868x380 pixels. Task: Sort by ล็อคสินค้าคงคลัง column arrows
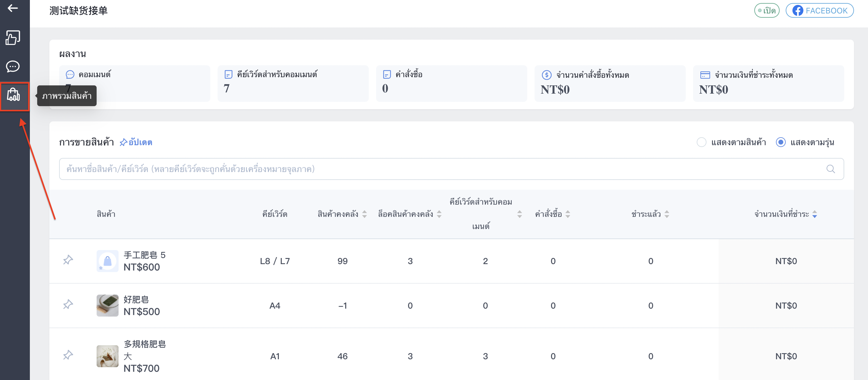[439, 214]
